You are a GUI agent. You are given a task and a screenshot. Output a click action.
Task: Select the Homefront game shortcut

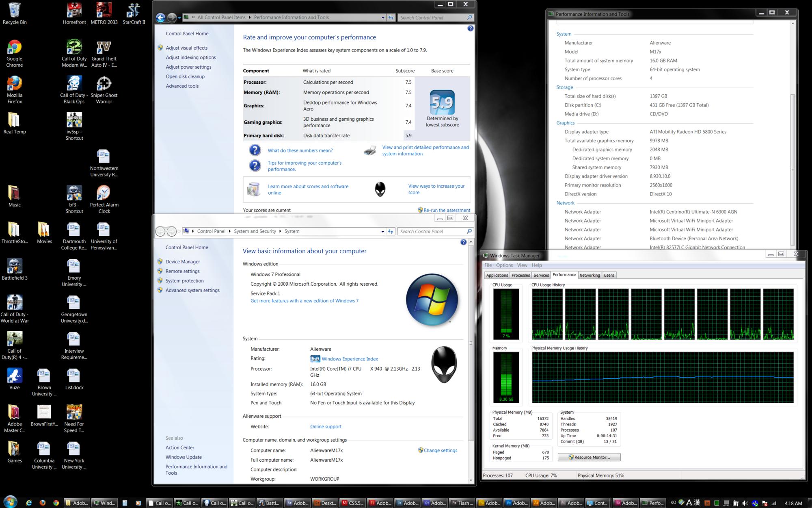[x=74, y=14]
